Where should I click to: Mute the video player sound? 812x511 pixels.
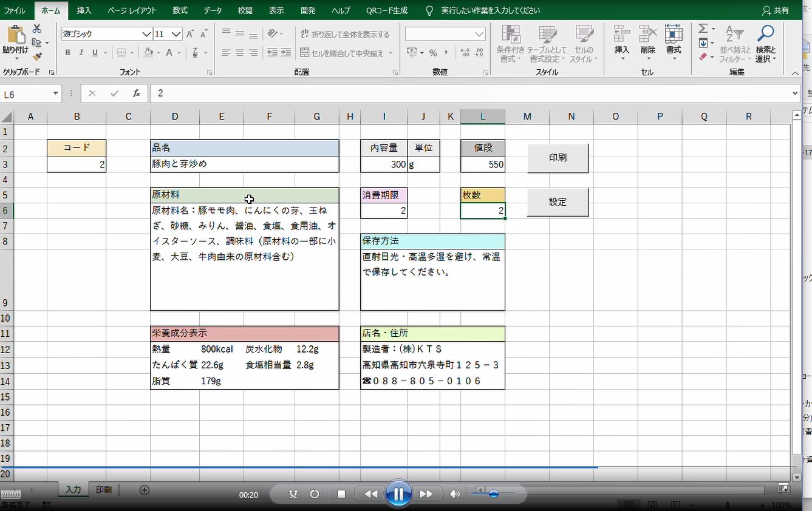click(454, 494)
